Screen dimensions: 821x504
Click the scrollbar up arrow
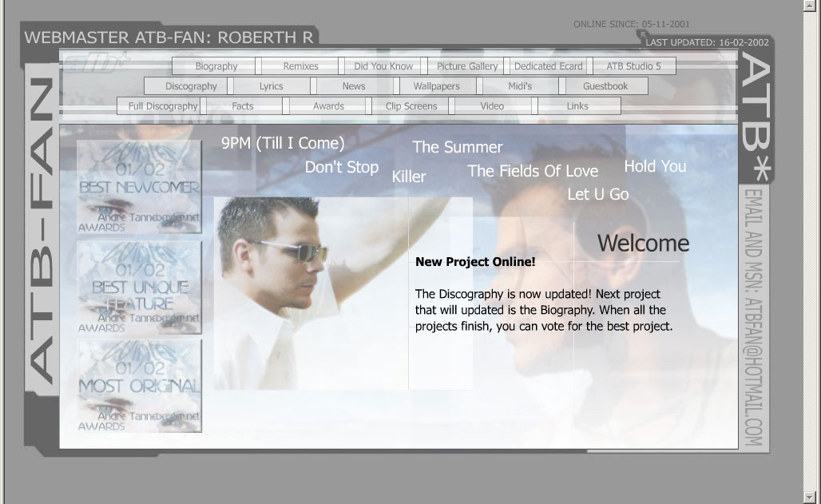(812, 6)
